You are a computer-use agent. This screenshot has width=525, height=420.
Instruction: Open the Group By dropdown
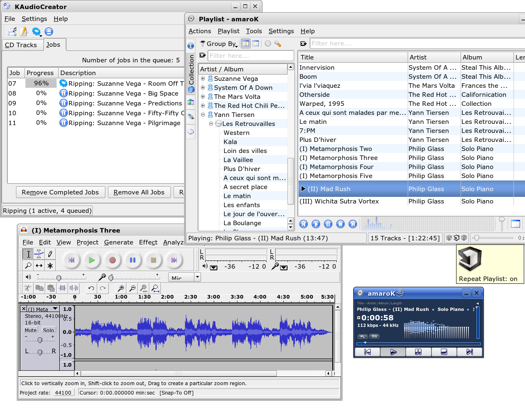pos(219,43)
